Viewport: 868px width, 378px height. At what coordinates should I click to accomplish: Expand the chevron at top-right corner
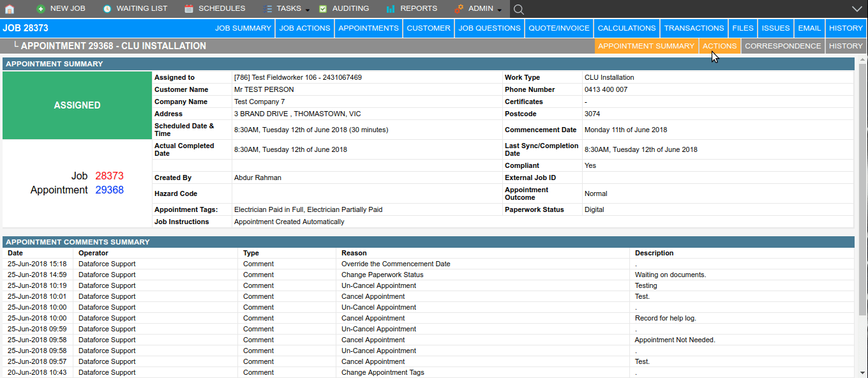857,9
